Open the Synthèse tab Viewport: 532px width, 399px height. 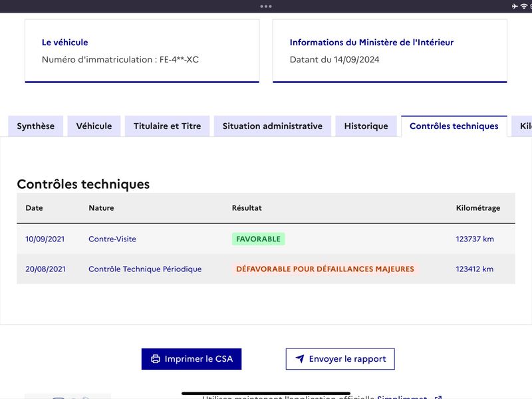(x=36, y=126)
